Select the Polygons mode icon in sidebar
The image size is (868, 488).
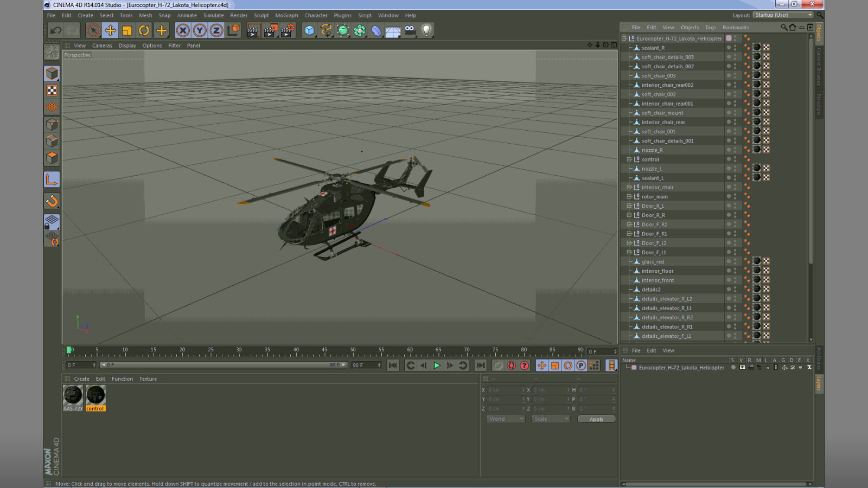[52, 158]
